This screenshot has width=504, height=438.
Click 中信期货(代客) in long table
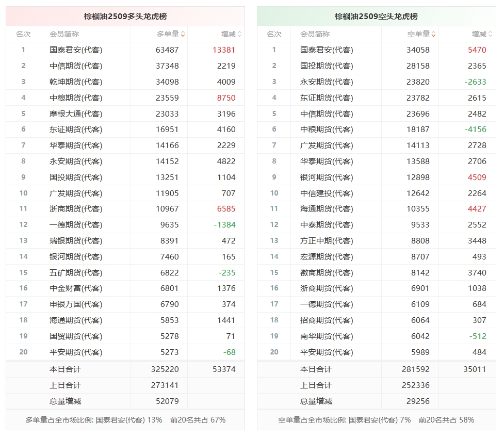[x=76, y=66]
